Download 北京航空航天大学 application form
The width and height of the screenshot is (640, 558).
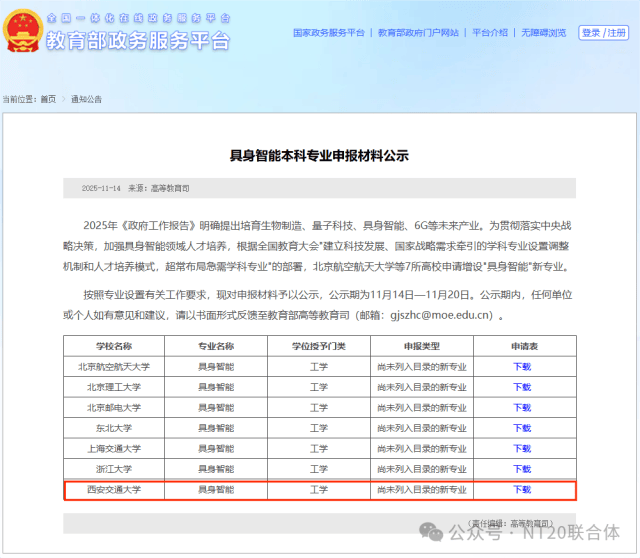522,366
